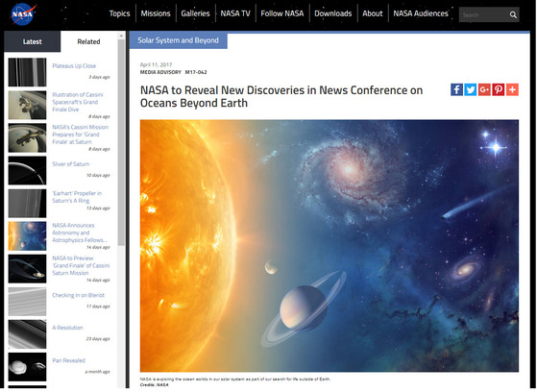Share article on Twitter
This screenshot has width=537, height=392.
click(x=470, y=89)
